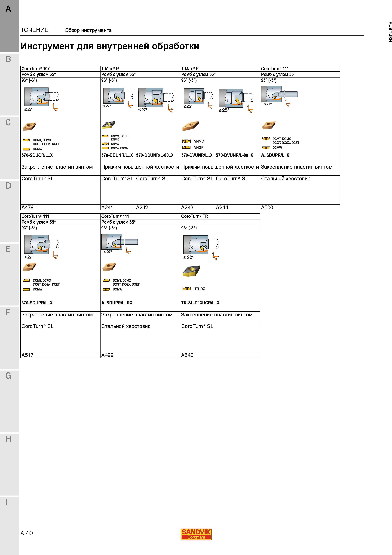Click the code 'TR-SL-D13UCR/L..X'
The width and height of the screenshot is (392, 555).
(x=200, y=303)
